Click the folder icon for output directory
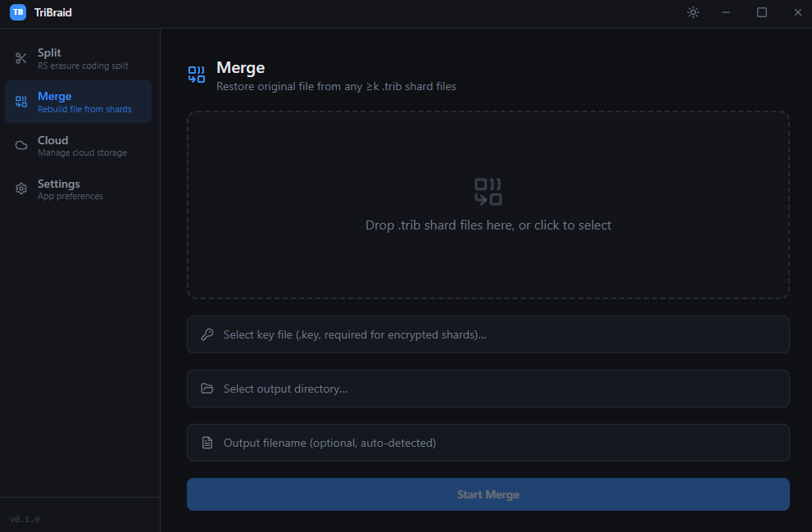The height and width of the screenshot is (532, 812). click(x=207, y=389)
